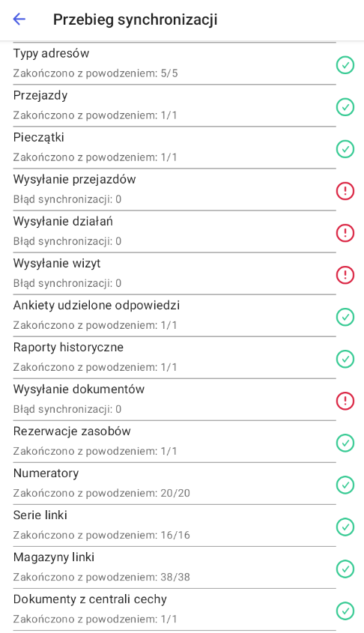Tap the red alert icon for Wysyłanie dokumentów
This screenshot has width=364, height=633.
click(345, 401)
